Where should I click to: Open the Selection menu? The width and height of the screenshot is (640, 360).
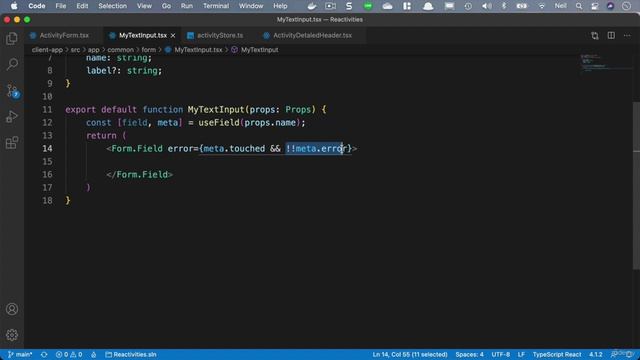(x=112, y=6)
